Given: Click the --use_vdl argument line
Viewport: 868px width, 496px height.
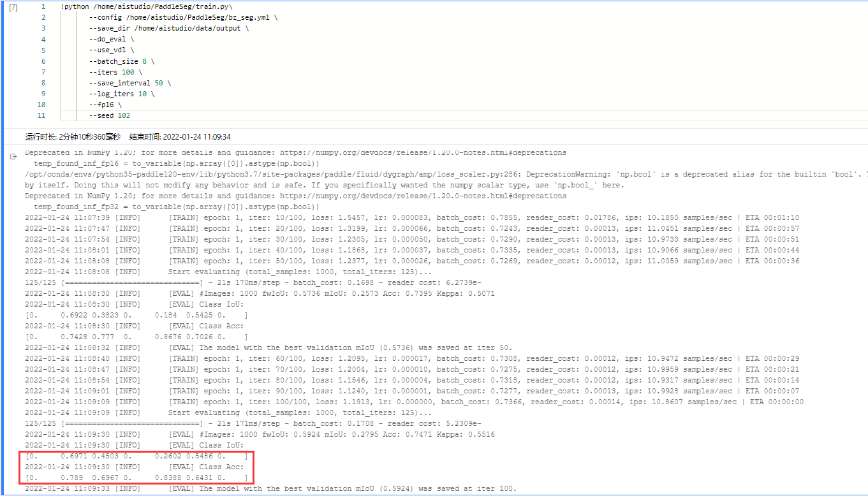Looking at the screenshot, I should click(112, 50).
